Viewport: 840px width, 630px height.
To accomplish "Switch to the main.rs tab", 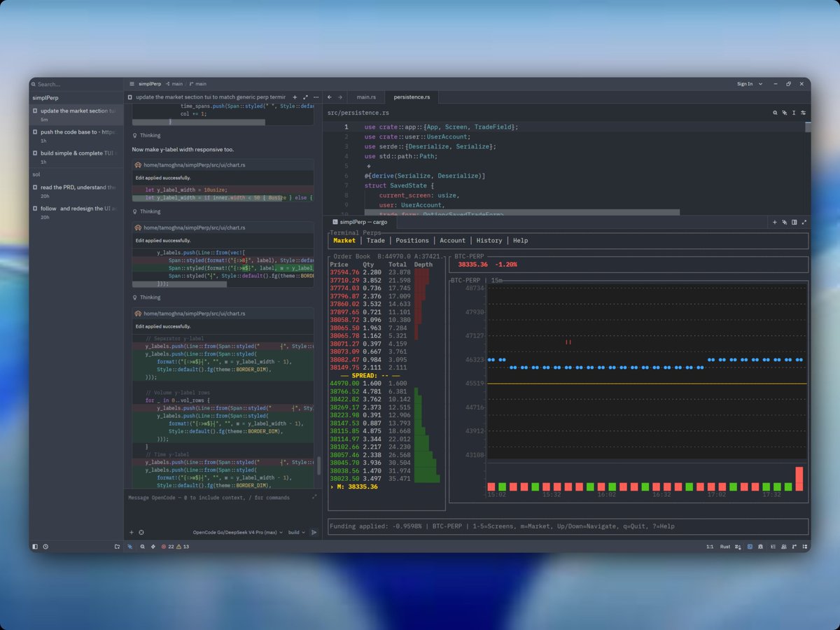I will tap(367, 97).
